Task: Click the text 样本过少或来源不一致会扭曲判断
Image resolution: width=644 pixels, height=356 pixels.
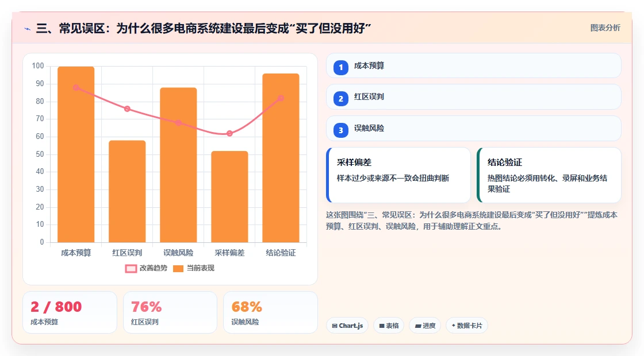Action: tap(393, 178)
